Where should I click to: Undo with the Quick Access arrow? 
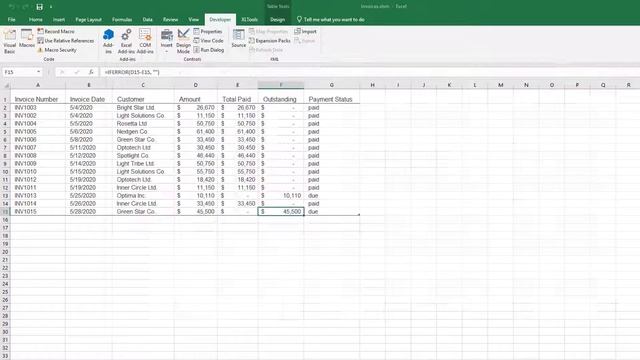click(x=12, y=7)
